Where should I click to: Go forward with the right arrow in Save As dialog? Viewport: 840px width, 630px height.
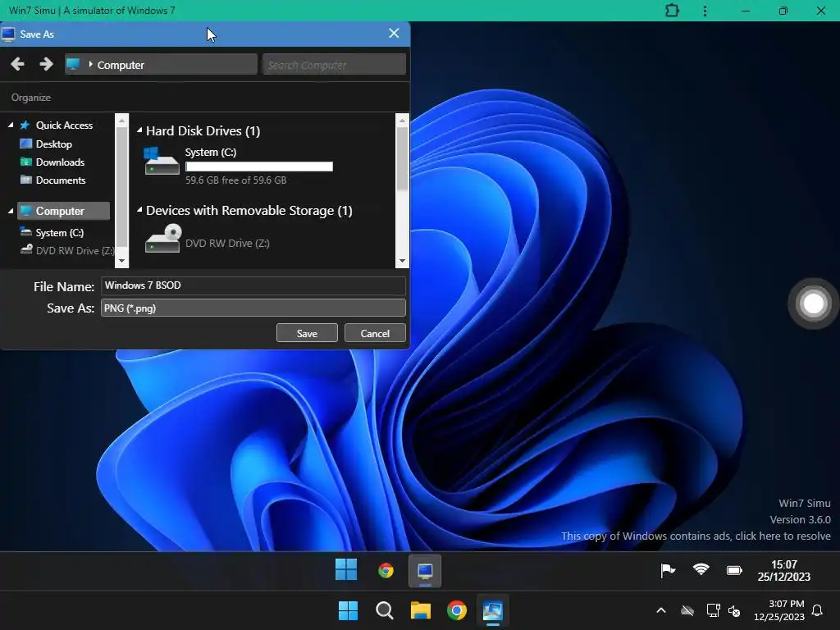(x=46, y=64)
